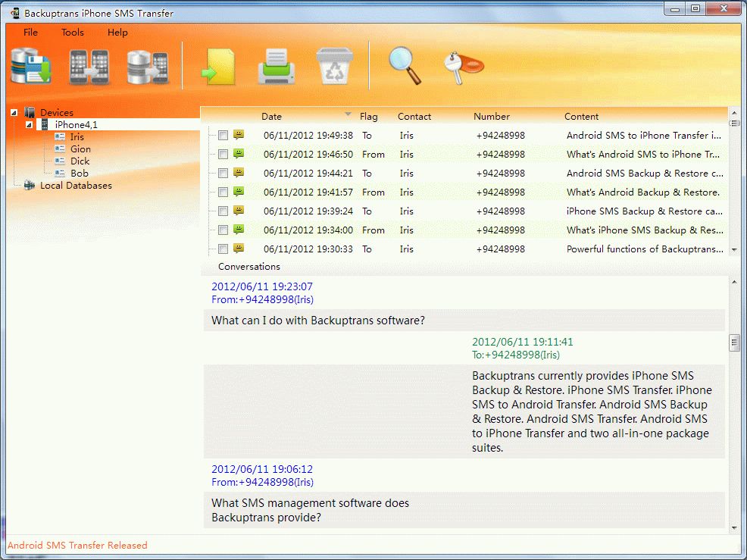747x560 pixels.
Task: Click the Local Databases icon
Action: [30, 186]
